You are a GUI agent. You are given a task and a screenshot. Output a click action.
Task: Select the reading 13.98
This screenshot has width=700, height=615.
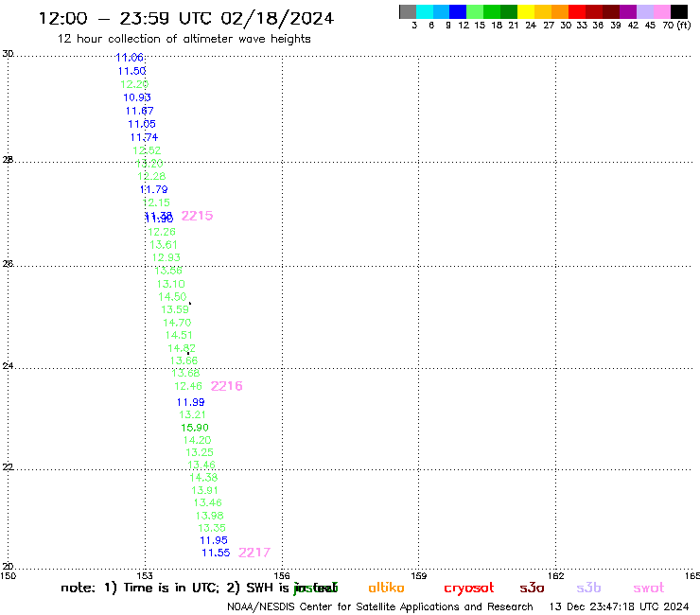click(x=210, y=516)
